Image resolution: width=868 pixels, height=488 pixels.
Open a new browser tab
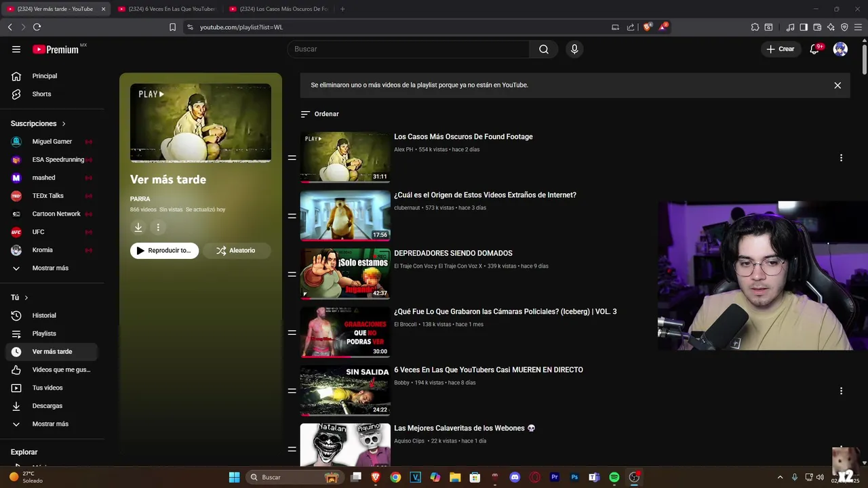[x=342, y=9]
